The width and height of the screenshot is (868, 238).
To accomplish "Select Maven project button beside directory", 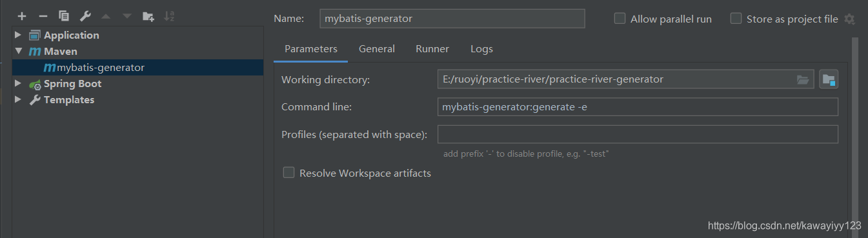I will [829, 79].
